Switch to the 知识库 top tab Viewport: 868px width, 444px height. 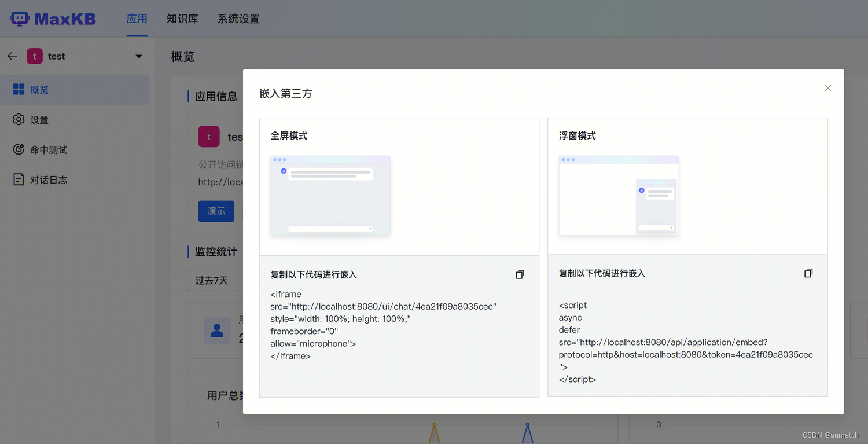pyautogui.click(x=182, y=19)
